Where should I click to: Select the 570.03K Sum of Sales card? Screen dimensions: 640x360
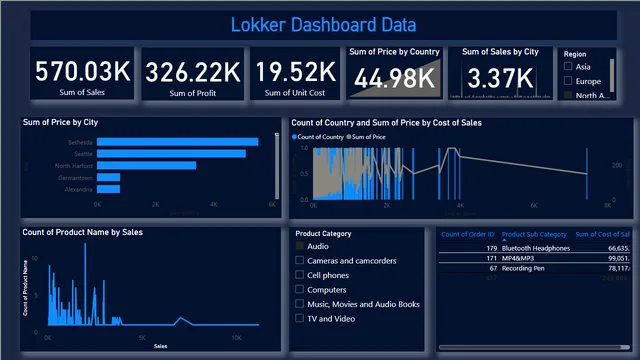pyautogui.click(x=82, y=73)
